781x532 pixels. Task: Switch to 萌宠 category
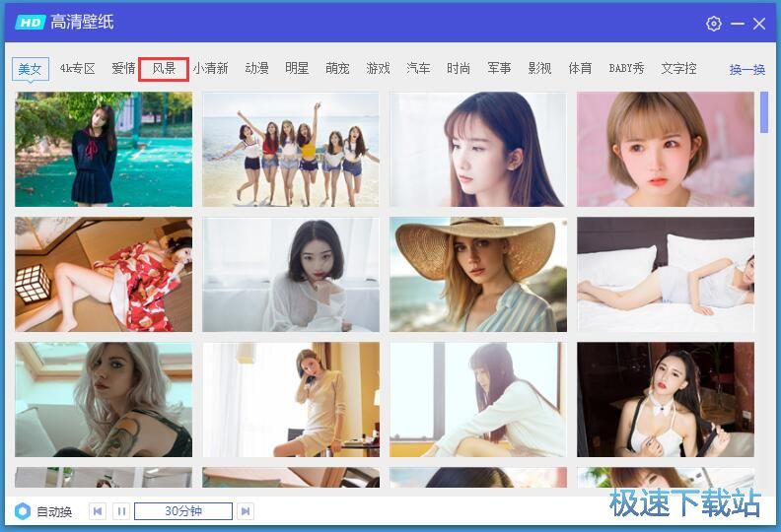pos(337,69)
